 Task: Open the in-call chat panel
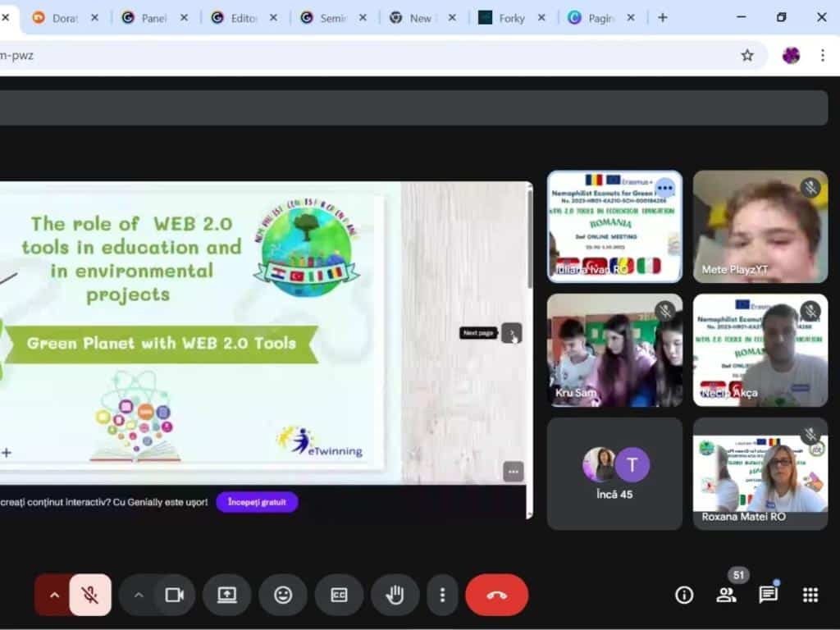[768, 596]
